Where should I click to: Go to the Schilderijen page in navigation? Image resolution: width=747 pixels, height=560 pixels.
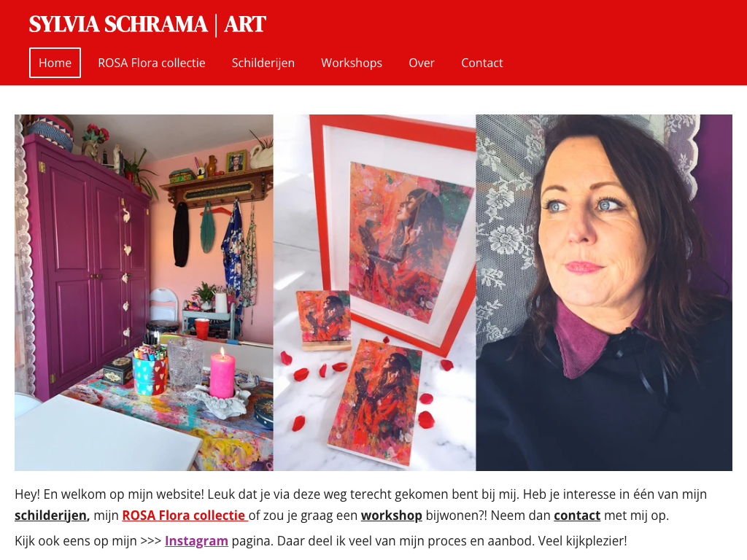click(x=263, y=63)
